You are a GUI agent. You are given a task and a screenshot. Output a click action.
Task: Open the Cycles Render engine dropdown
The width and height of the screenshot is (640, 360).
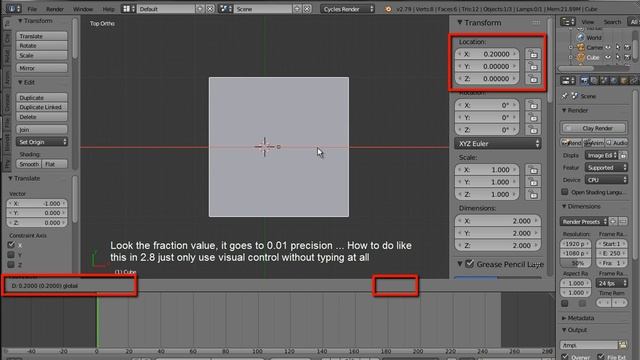click(x=347, y=9)
